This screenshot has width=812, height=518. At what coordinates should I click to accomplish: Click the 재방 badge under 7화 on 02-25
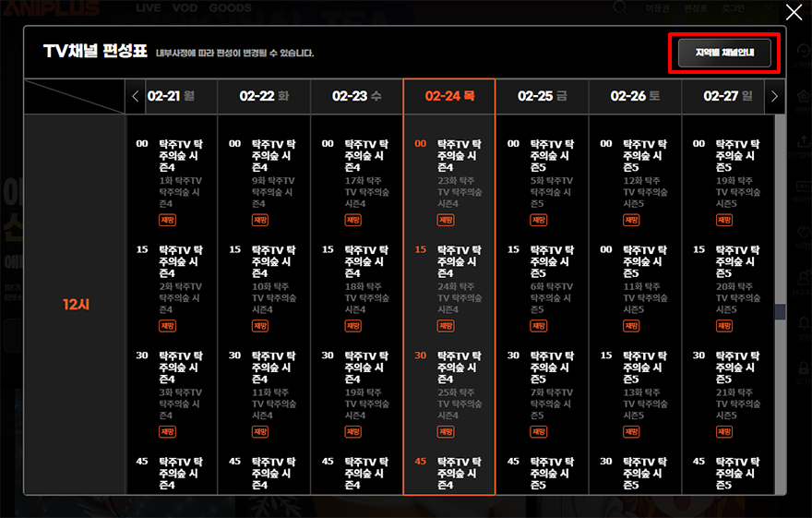(539, 431)
